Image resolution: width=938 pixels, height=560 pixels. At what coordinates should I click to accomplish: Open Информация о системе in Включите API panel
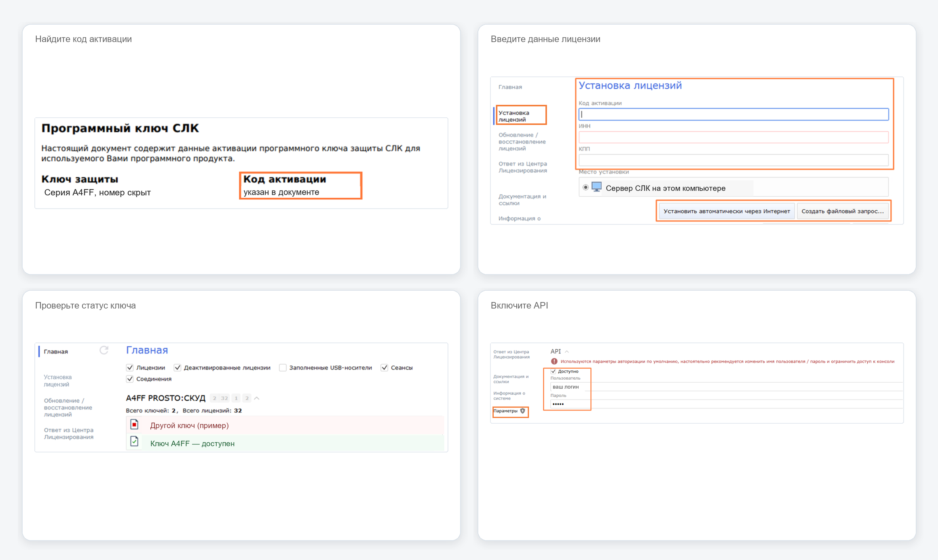tap(509, 395)
